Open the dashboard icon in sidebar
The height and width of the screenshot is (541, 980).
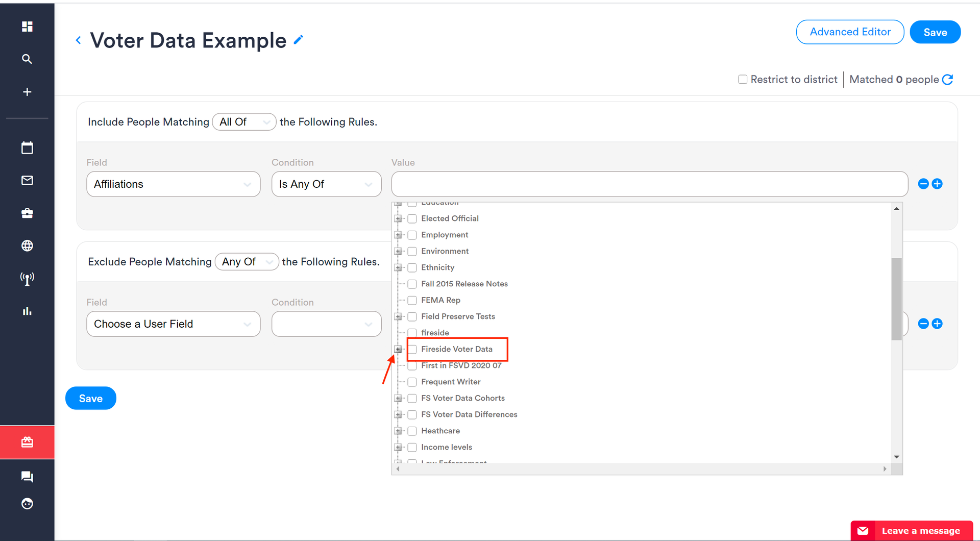(27, 27)
